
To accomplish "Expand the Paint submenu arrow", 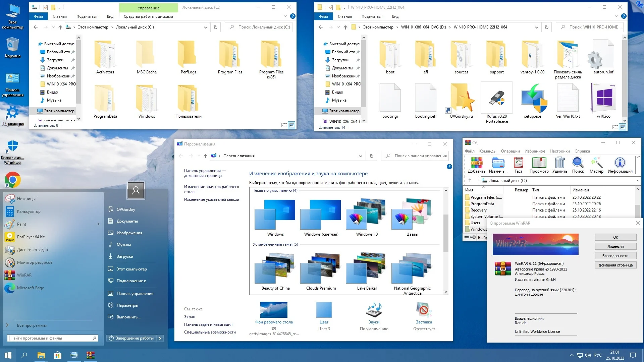I will tap(99, 224).
